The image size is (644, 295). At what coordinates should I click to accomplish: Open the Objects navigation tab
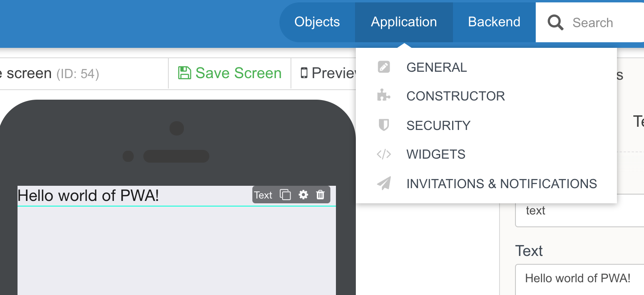tap(317, 22)
